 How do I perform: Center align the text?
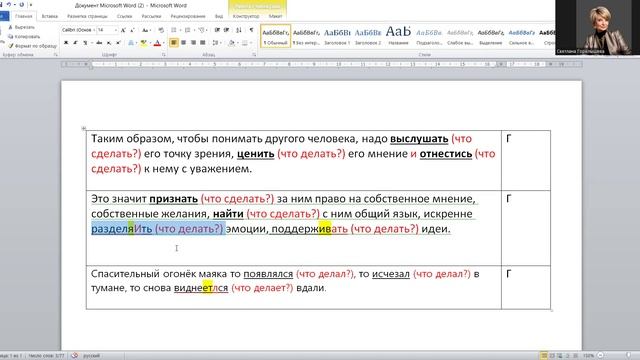tap(184, 42)
